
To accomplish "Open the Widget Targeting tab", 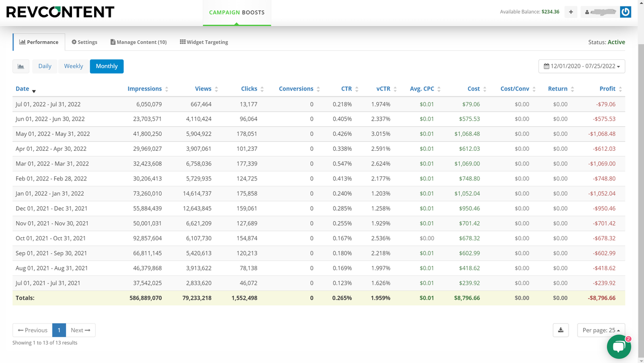I will click(x=204, y=42).
